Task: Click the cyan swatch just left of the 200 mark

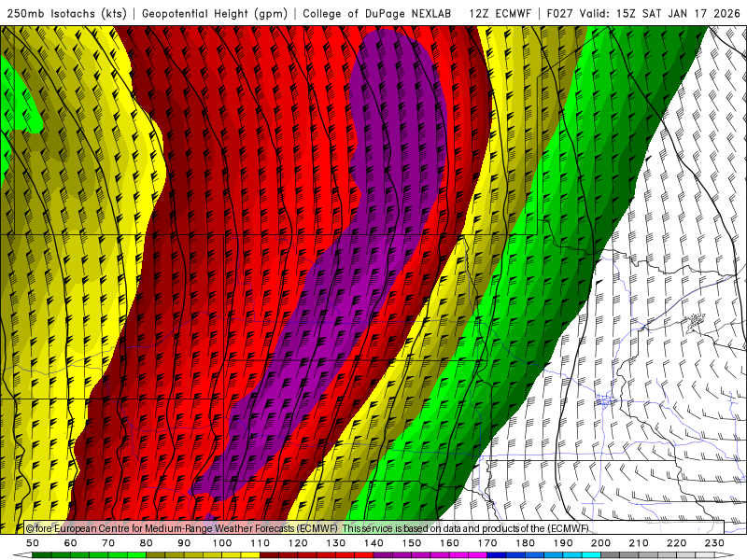Action: 591,555
